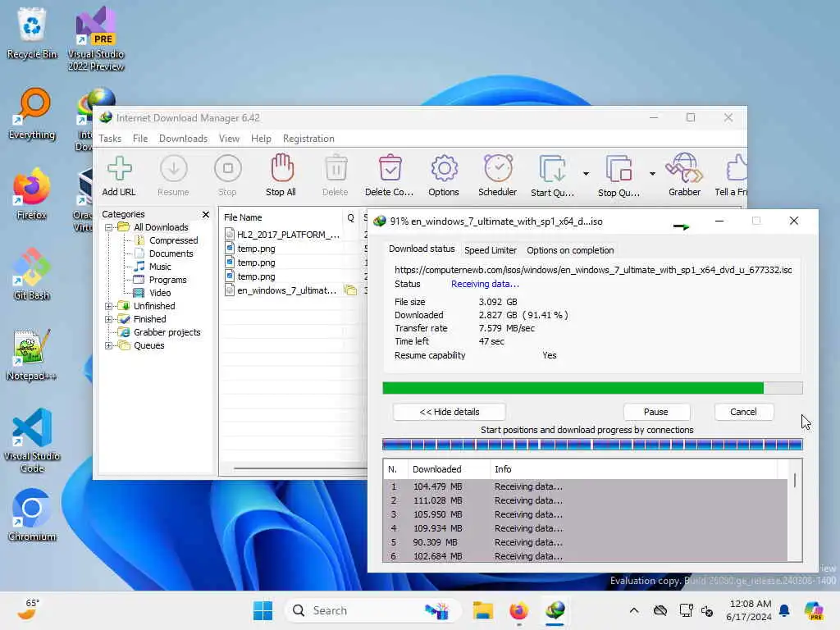
Task: Open Visual Studio Code desktop icon
Action: click(x=32, y=441)
